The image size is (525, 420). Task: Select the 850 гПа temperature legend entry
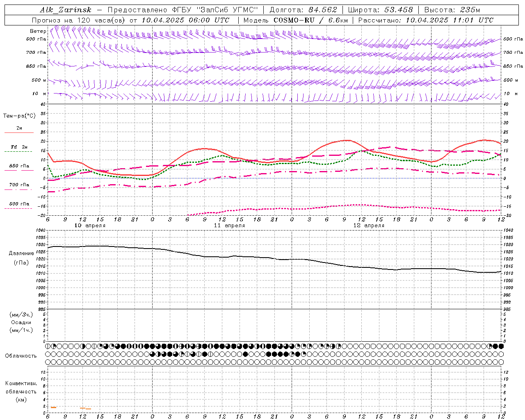tap(19, 166)
